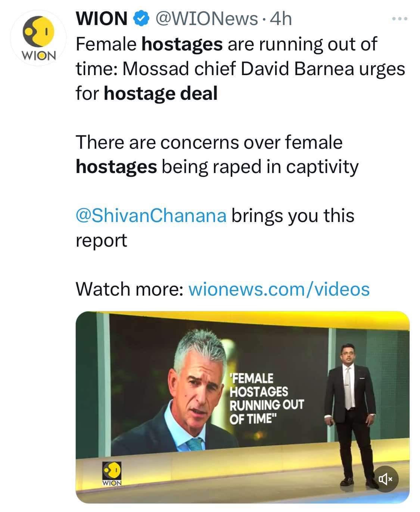Open the wionews.com/videos link
The image size is (420, 512).
click(279, 289)
